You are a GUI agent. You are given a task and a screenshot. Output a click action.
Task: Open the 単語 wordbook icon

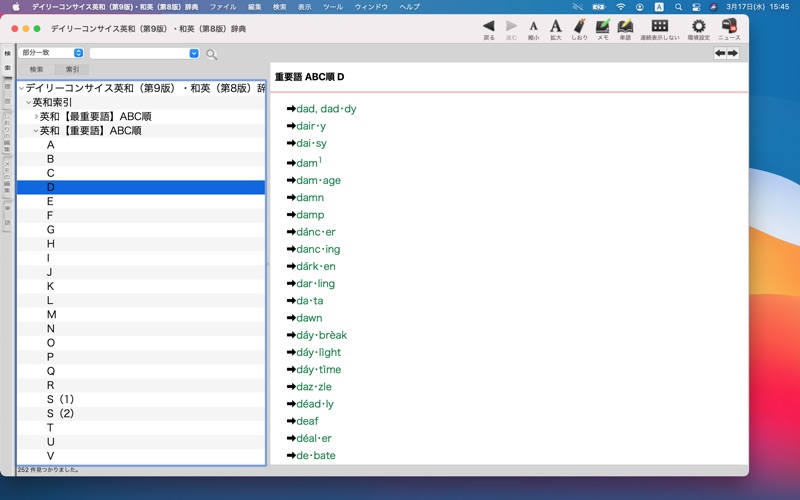pyautogui.click(x=625, y=26)
